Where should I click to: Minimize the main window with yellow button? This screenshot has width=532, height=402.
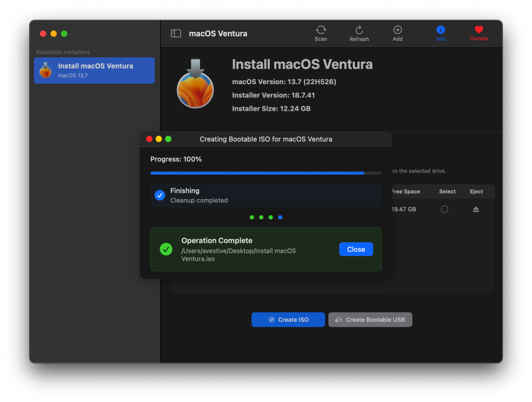[x=54, y=34]
